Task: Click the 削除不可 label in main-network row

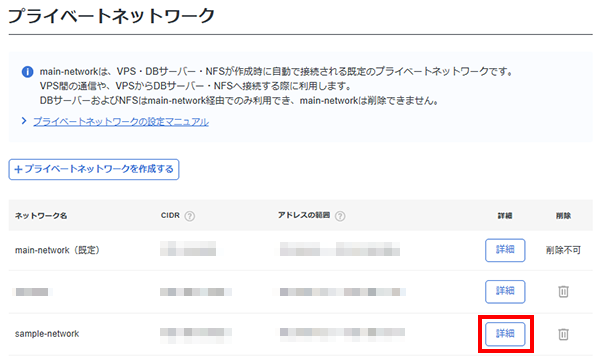Action: [563, 250]
